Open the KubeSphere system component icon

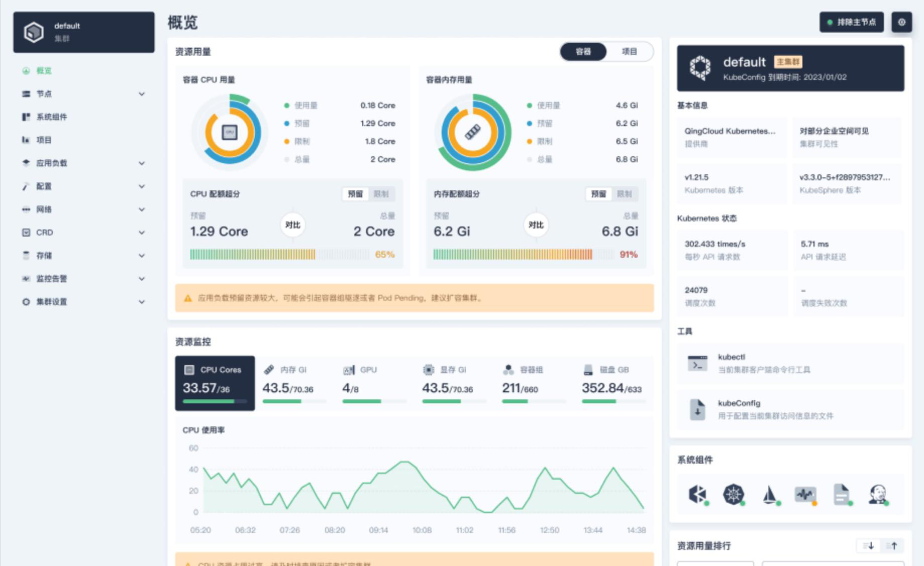tap(697, 494)
